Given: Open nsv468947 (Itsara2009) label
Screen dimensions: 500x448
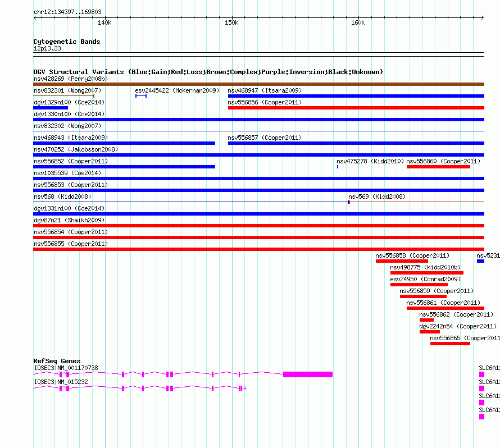Looking at the screenshot, I should (x=265, y=90).
